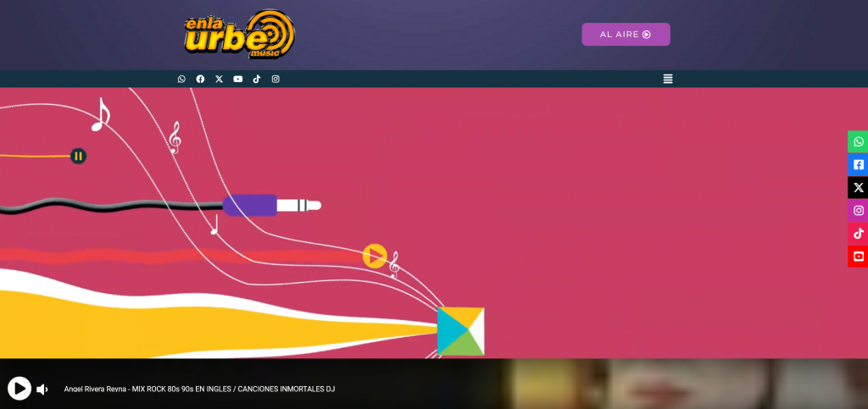Open Instagram icon in top social bar
The width and height of the screenshot is (868, 409).
(x=275, y=79)
